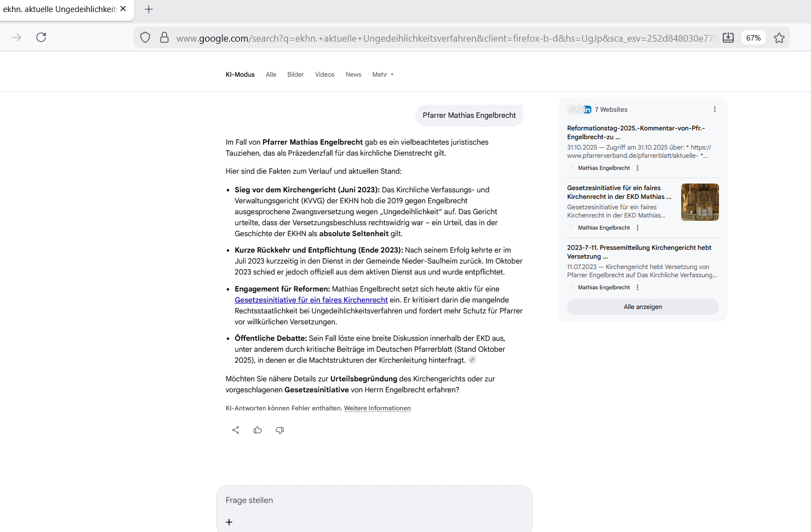The width and height of the screenshot is (811, 532).
Task: Click the Frage stellen input field
Action: (374, 500)
